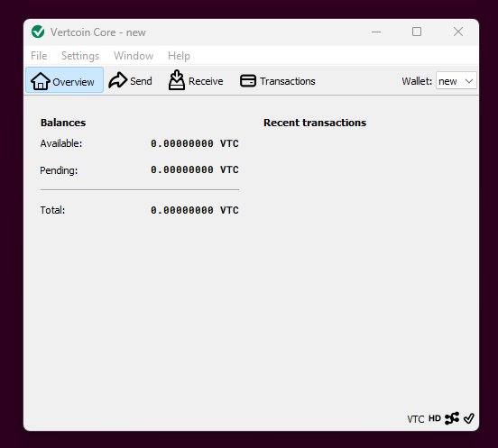Viewport: 498px width, 448px height.
Task: Click the Balances heading
Action: click(63, 123)
